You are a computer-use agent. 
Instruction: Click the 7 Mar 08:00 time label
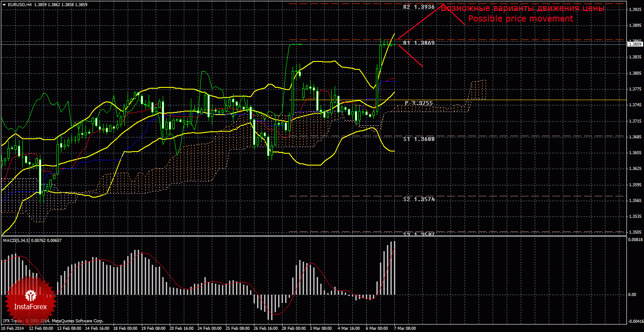(x=406, y=328)
